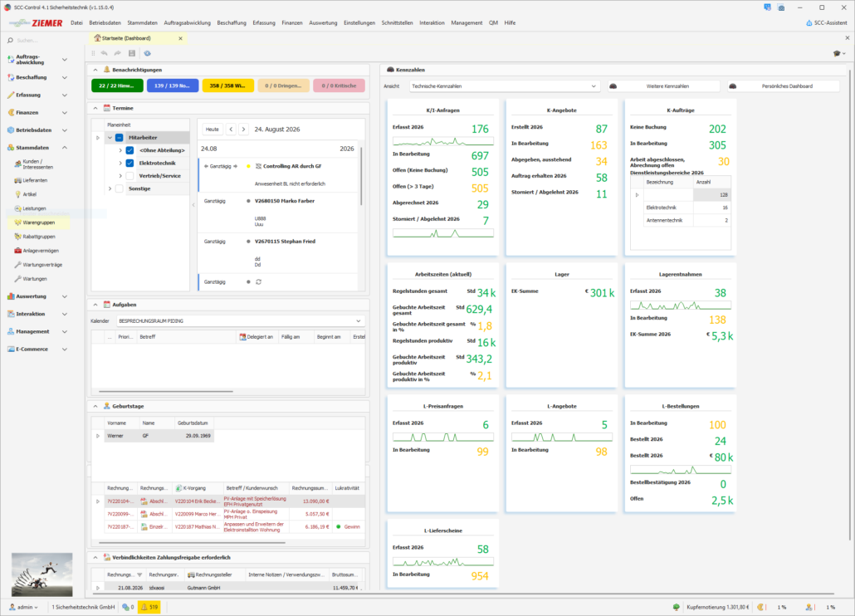Click the undo arrow in the toolbar
The height and width of the screenshot is (616, 855).
pyautogui.click(x=104, y=53)
